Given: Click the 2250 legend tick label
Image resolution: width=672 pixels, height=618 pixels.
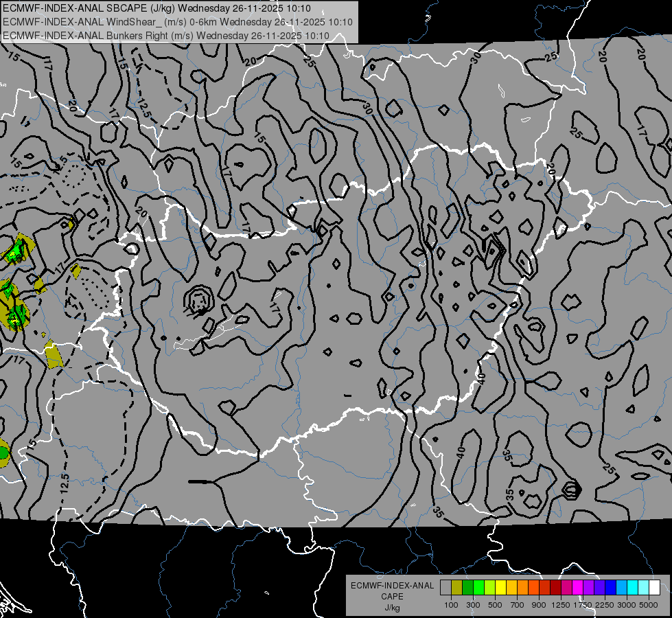Looking at the screenshot, I should 605,605.
